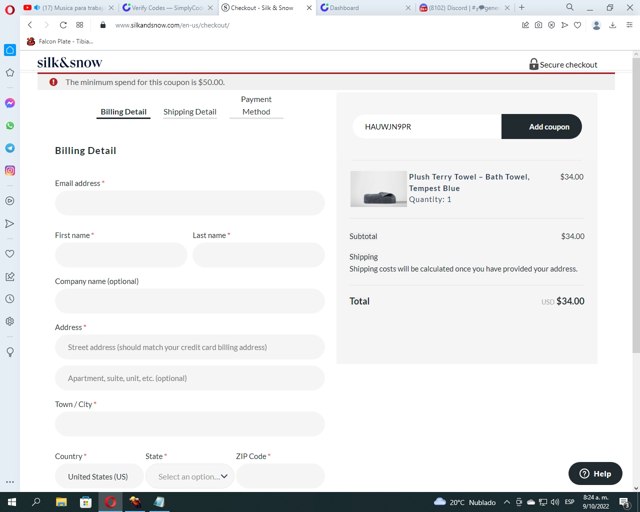This screenshot has width=640, height=512.
Task: Open sidebar player icon
Action: (x=10, y=201)
